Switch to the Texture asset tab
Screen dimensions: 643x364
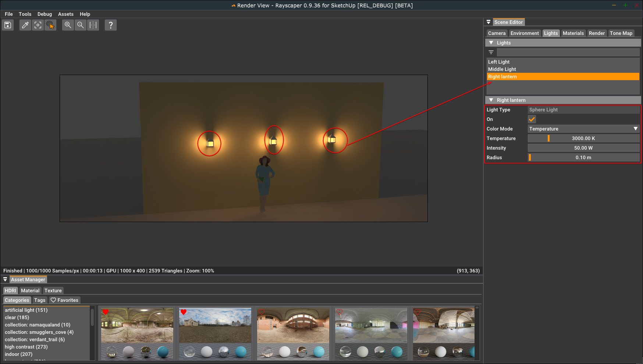click(53, 290)
